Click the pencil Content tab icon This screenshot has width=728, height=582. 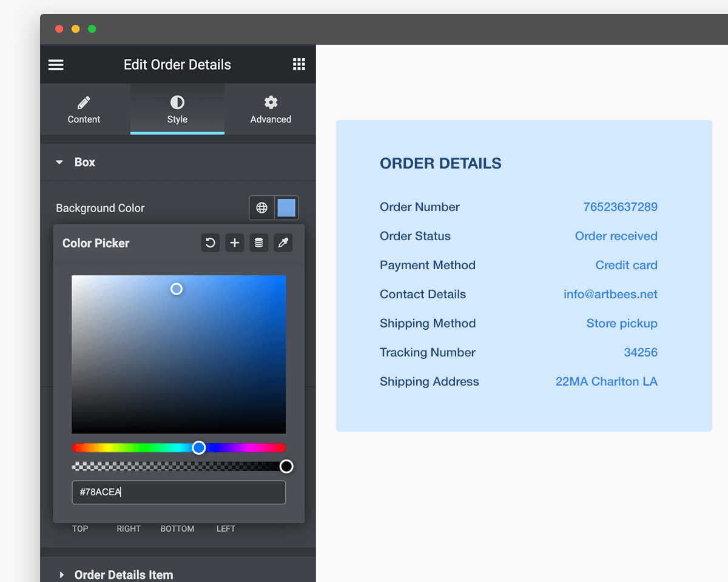click(x=84, y=102)
